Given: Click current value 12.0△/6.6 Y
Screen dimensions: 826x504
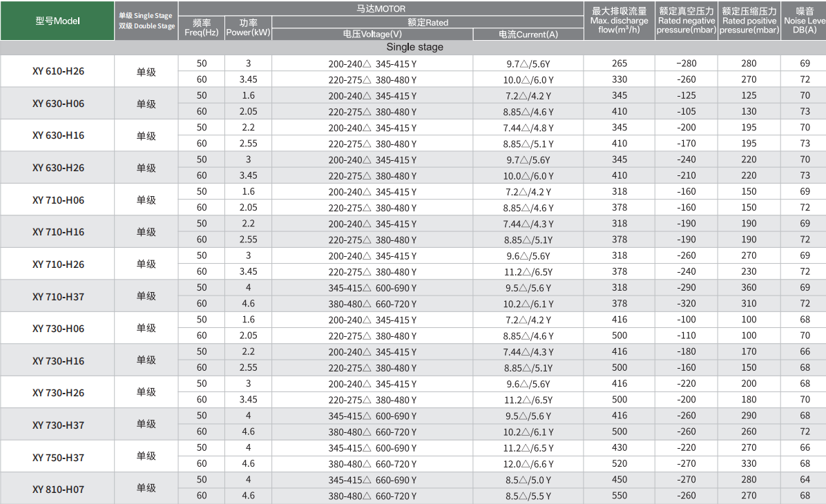Looking at the screenshot, I should coord(528,464).
